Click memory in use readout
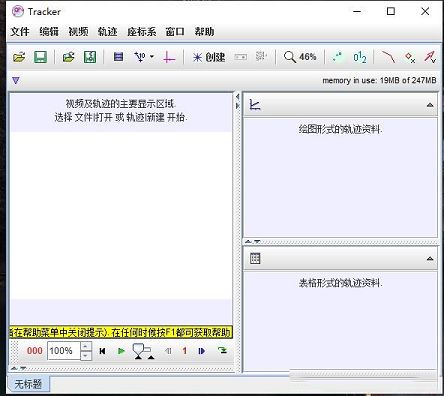Viewport: 444px width, 396px height. tap(379, 80)
